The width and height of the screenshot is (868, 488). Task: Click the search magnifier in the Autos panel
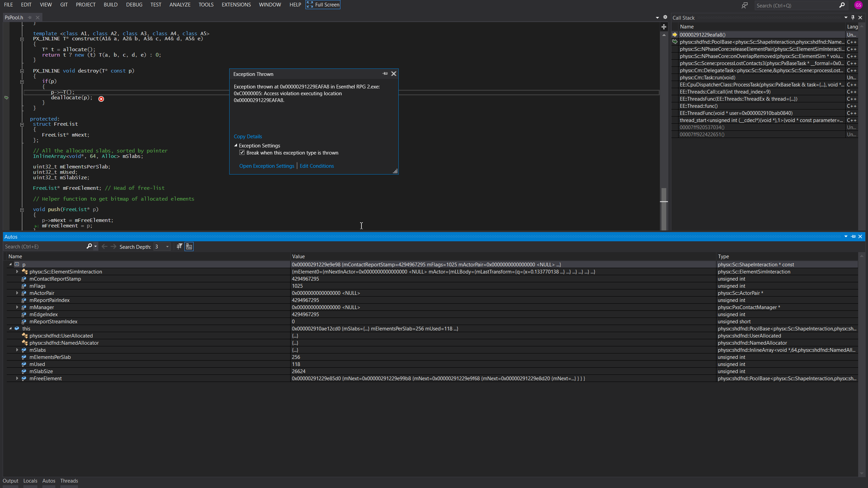click(89, 246)
